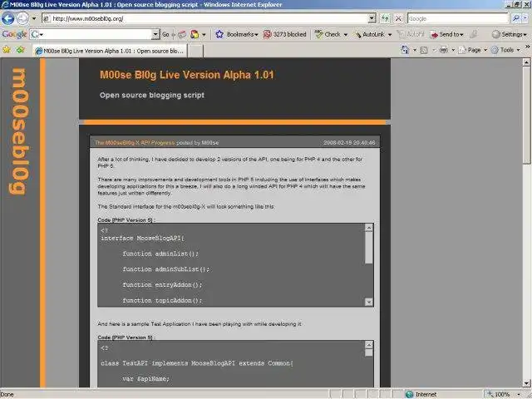Expand the Google Toolbar search dropdown
This screenshot has height=399, width=532.
(x=155, y=34)
